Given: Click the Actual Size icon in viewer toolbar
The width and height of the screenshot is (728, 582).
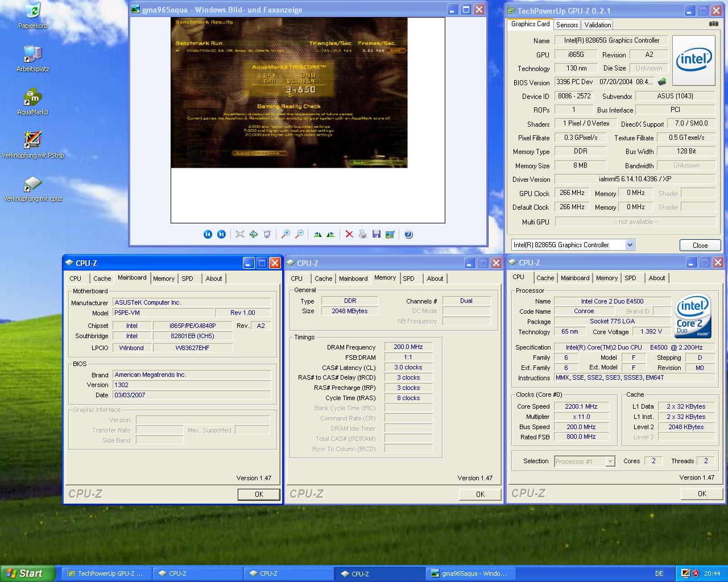Looking at the screenshot, I should 253,234.
